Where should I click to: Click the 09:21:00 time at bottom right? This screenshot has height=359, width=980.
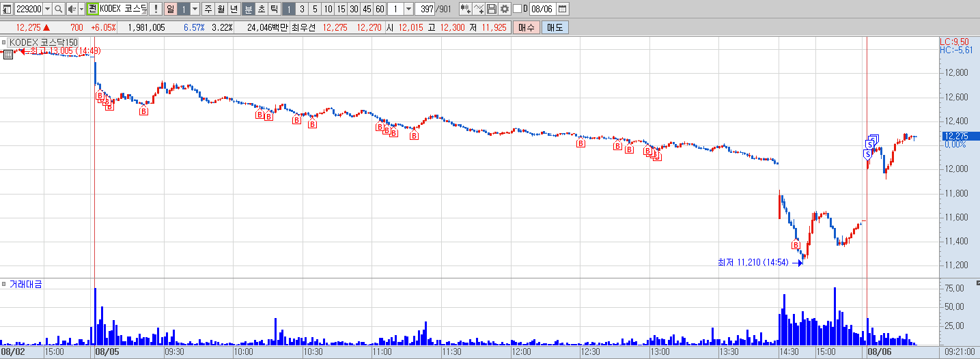[x=960, y=352]
